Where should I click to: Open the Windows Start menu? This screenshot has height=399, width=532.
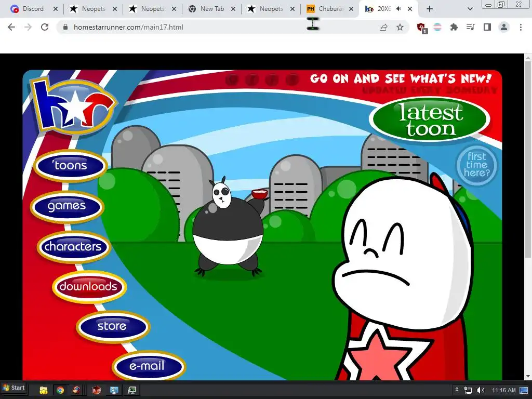pos(14,388)
